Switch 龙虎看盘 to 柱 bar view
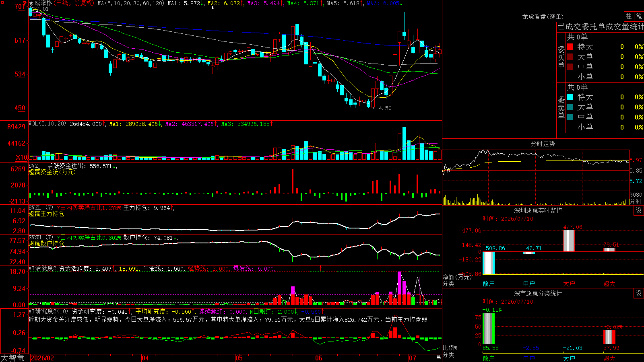The image size is (644, 362). [x=629, y=16]
